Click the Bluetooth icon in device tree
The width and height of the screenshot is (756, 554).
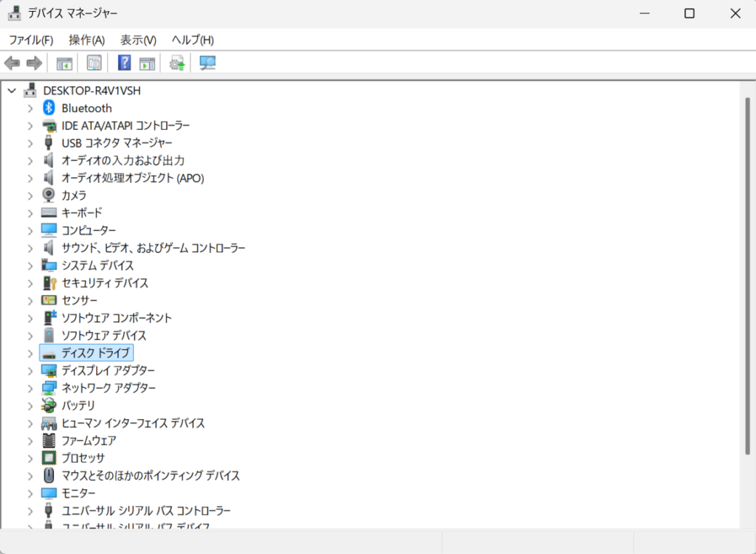49,108
